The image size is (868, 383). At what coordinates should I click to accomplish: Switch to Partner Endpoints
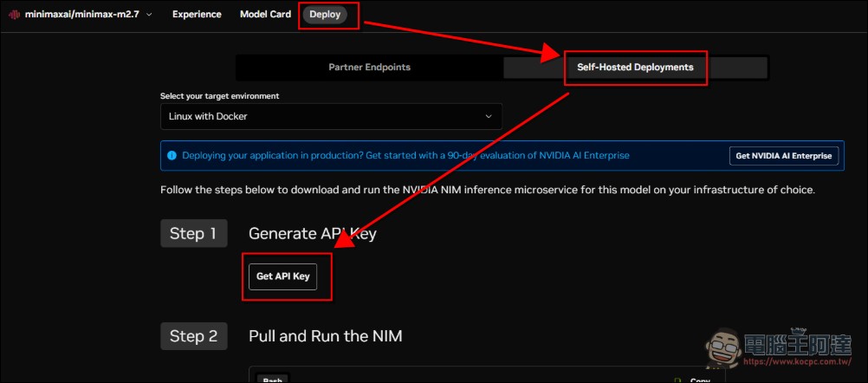pos(369,68)
